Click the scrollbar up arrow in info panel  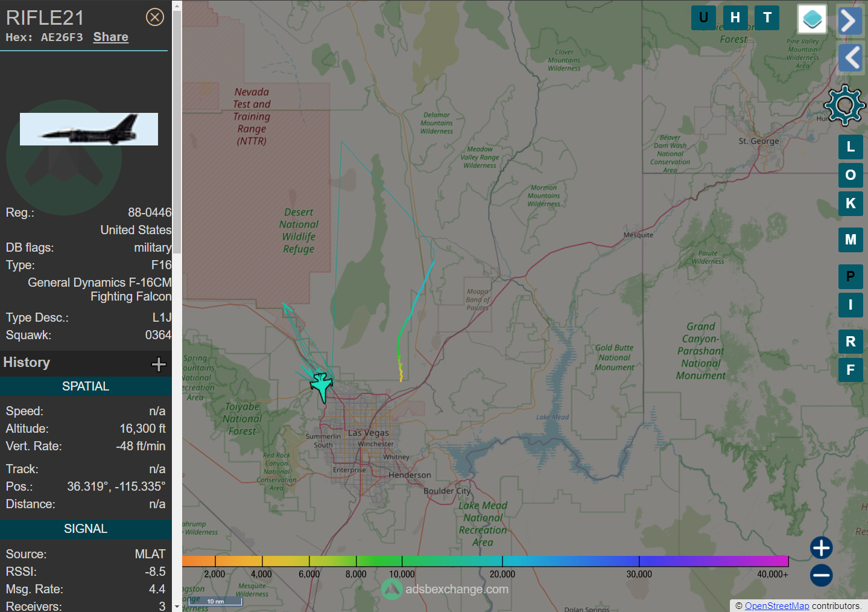tap(177, 5)
